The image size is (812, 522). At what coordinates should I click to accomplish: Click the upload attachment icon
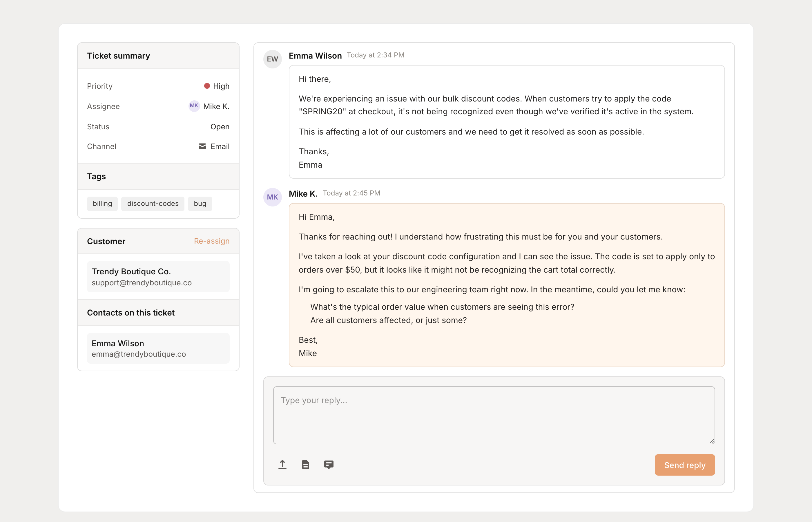pyautogui.click(x=282, y=465)
